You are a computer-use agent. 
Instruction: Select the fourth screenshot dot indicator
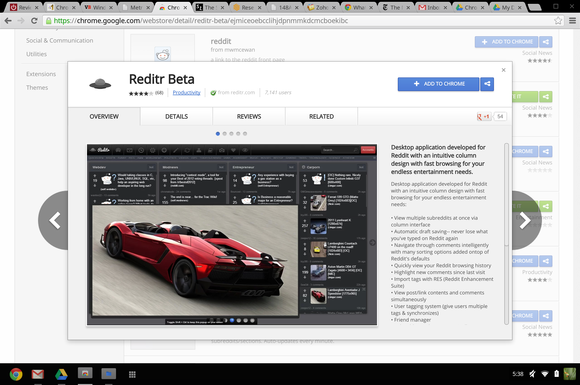(238, 134)
